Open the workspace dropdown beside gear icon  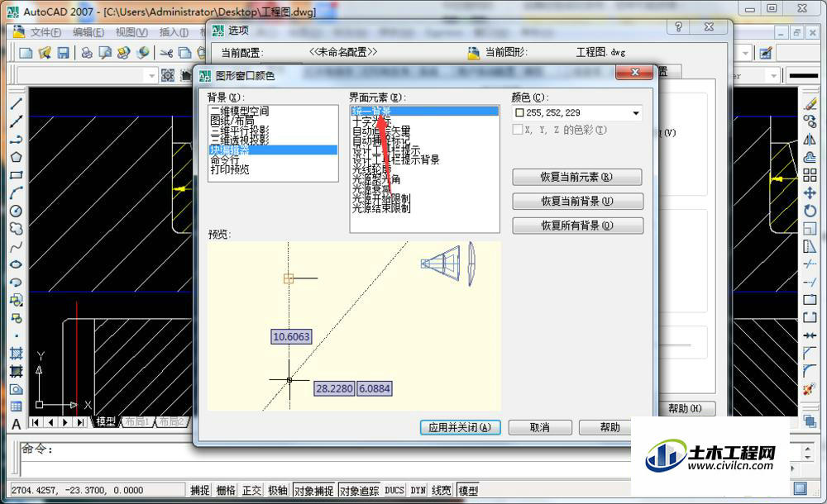(x=152, y=76)
